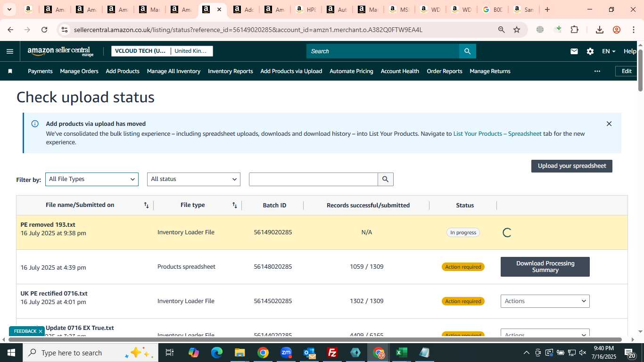Screen dimensions: 644x362
Task: Open Chrome downloads icon
Action: point(600,30)
